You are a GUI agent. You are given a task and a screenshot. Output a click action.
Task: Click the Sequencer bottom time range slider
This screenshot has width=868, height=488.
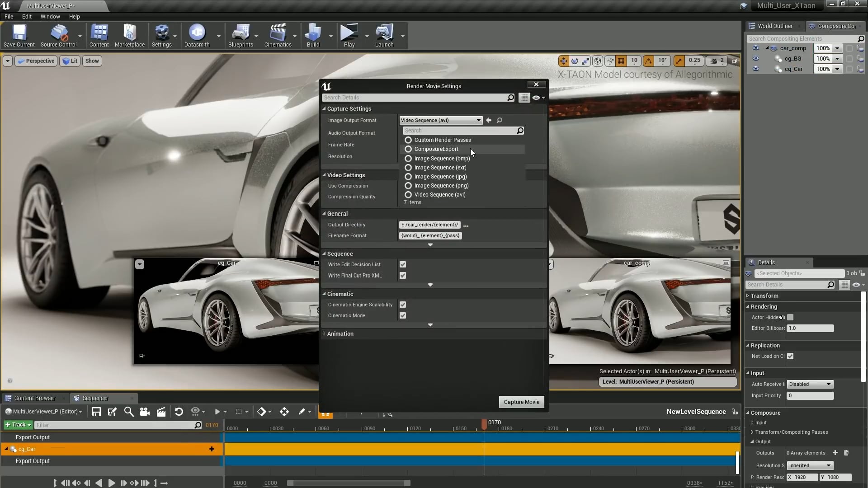click(x=349, y=483)
